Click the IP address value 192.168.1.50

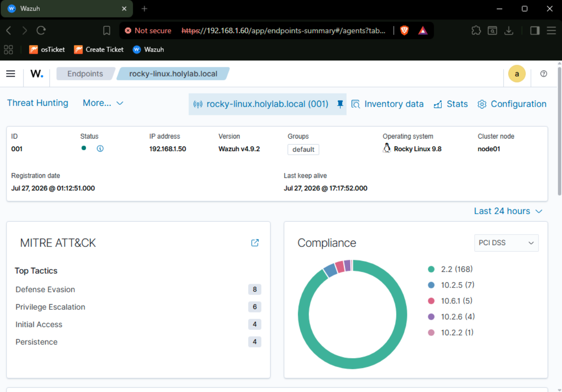click(x=168, y=149)
